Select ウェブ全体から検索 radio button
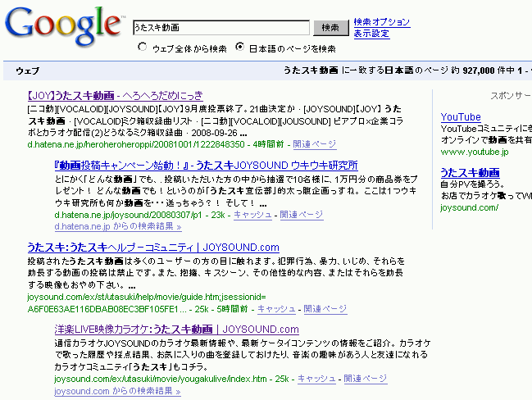 (143, 47)
